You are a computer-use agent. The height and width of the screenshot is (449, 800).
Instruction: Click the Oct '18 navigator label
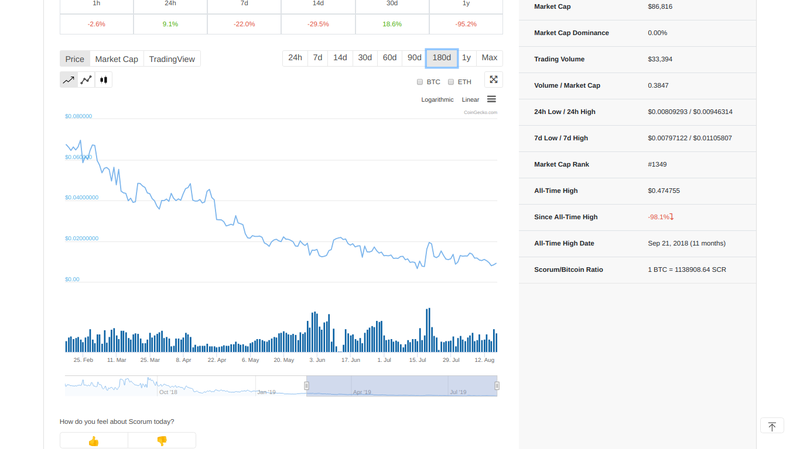(x=168, y=392)
